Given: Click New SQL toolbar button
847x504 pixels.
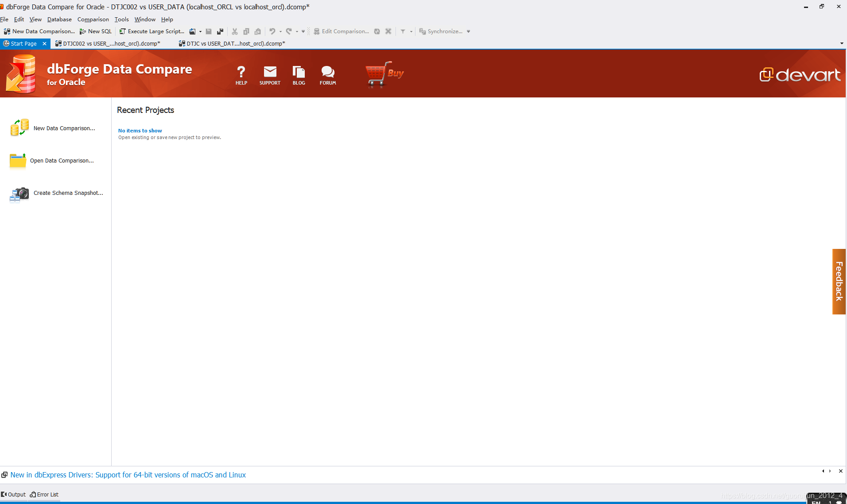Looking at the screenshot, I should coord(96,31).
